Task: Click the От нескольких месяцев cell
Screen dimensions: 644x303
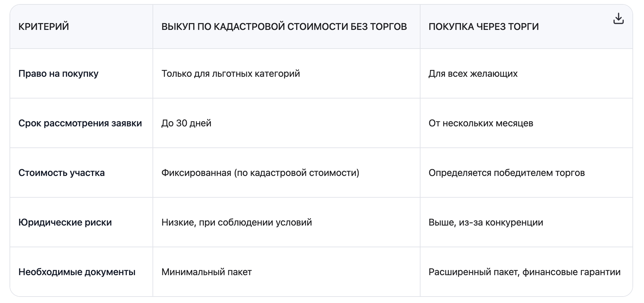Action: tap(481, 123)
